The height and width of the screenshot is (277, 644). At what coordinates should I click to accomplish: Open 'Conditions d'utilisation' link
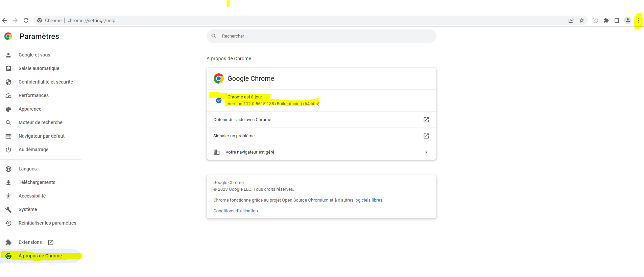pyautogui.click(x=235, y=211)
